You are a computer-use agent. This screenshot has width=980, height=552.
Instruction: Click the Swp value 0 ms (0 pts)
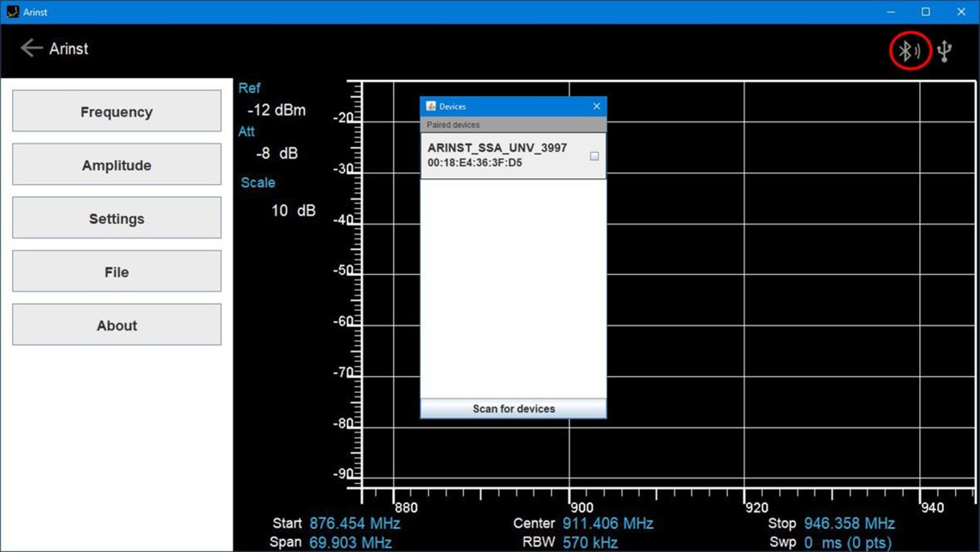[x=848, y=543]
